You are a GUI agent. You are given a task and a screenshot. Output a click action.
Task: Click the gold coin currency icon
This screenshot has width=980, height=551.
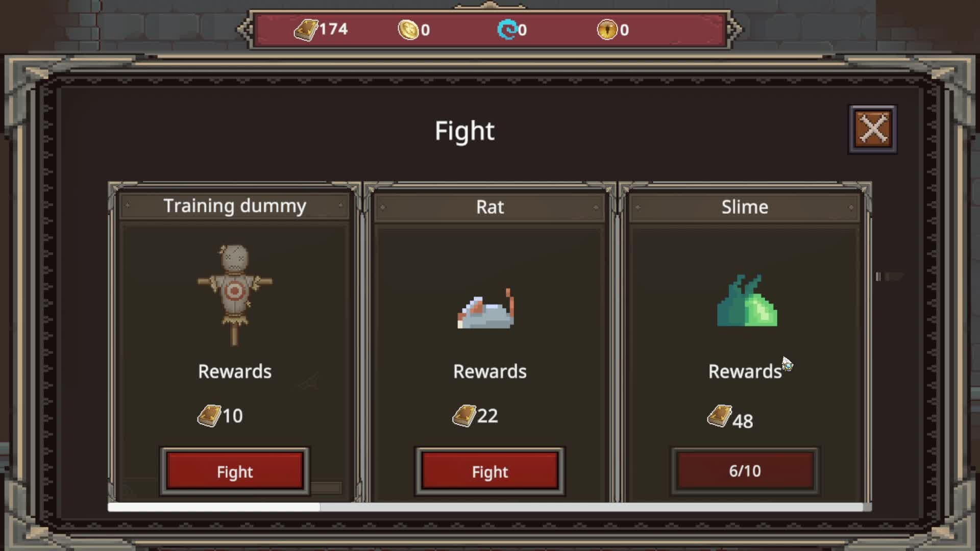(408, 30)
